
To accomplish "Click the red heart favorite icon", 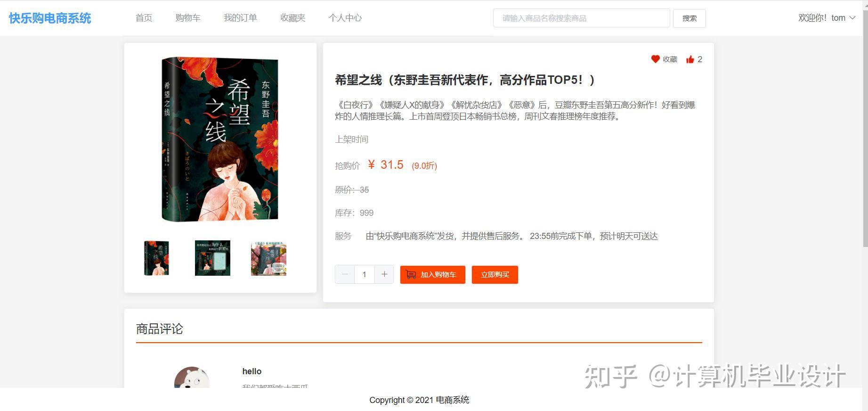I will [x=655, y=59].
